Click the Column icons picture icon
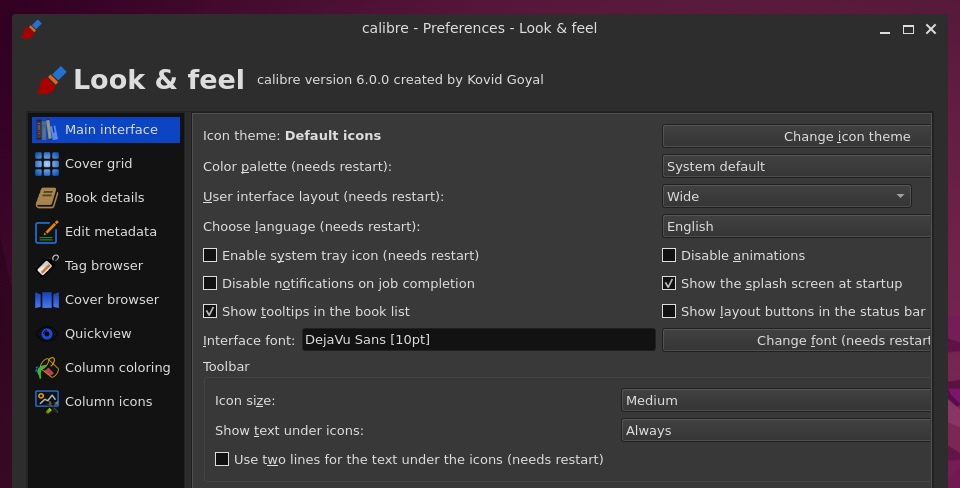Screen dimensions: 960x488 (x=47, y=402)
